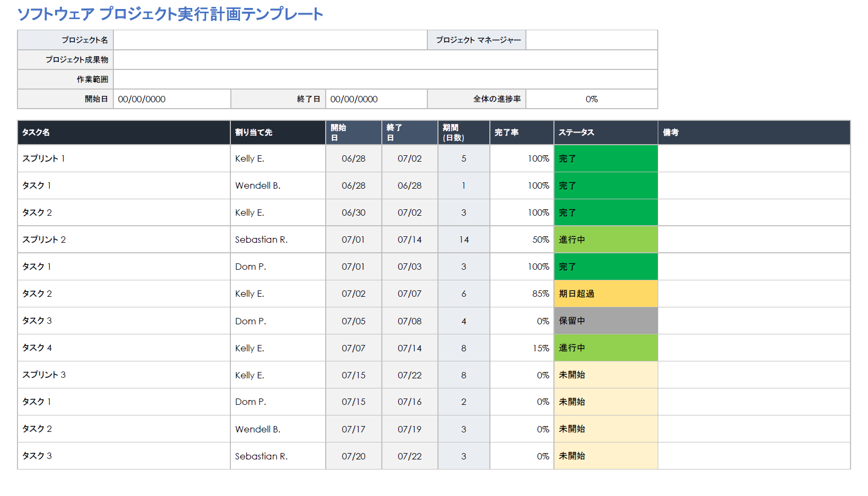Viewport: 868px width, 496px height.
Task: Select the 終了日 00/00/0000 cell
Action: 377,99
